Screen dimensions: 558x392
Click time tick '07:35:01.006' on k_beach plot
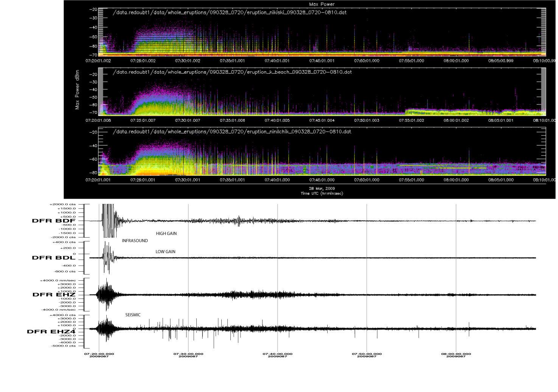[232, 120]
